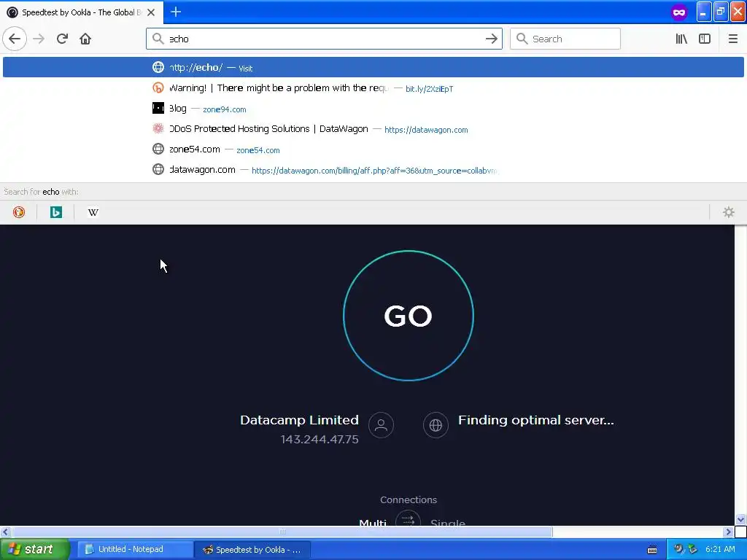Click the private browsing mask icon
Image resolution: width=747 pixels, height=560 pixels.
pyautogui.click(x=679, y=12)
